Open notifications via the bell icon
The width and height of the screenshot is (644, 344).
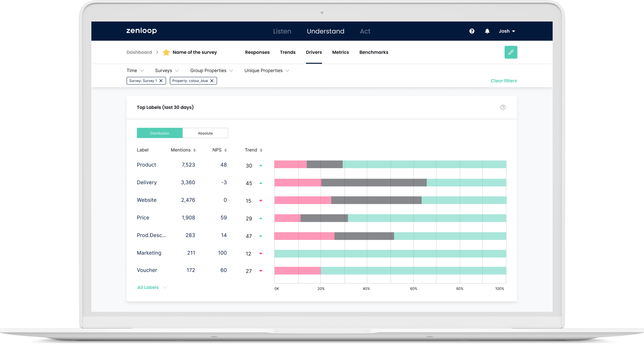pos(487,31)
